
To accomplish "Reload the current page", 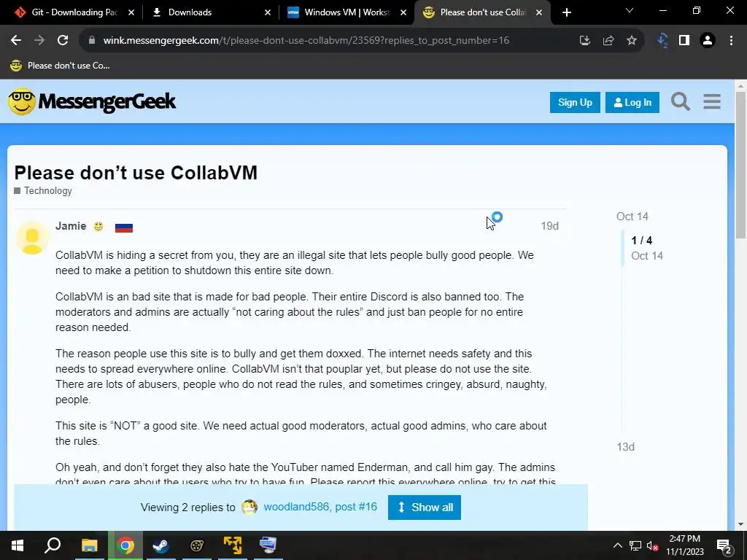I will click(63, 41).
